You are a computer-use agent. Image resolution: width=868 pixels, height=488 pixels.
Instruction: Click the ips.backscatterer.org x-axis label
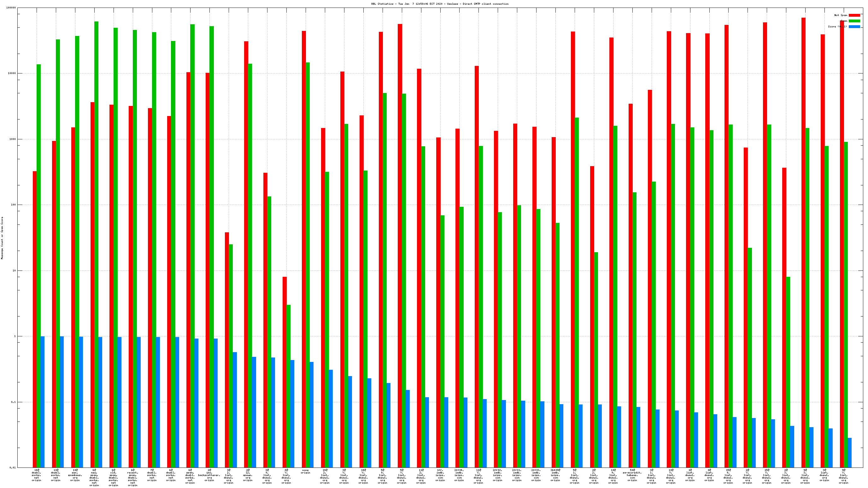tap(209, 475)
